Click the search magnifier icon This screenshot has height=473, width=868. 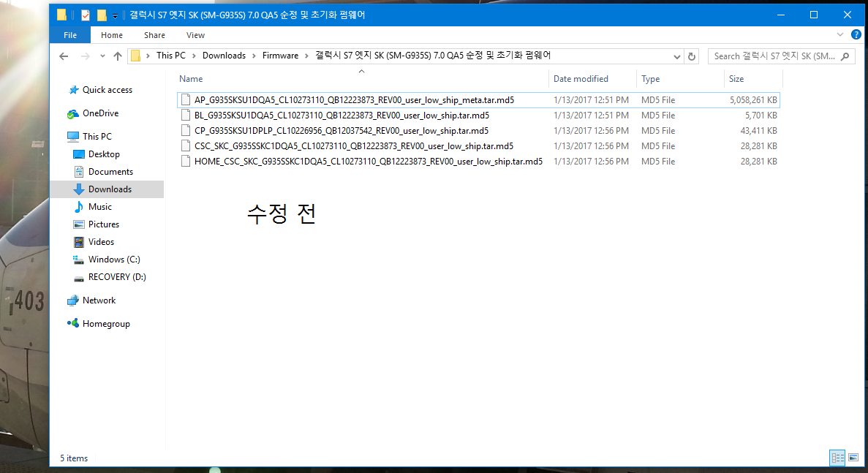click(x=845, y=56)
